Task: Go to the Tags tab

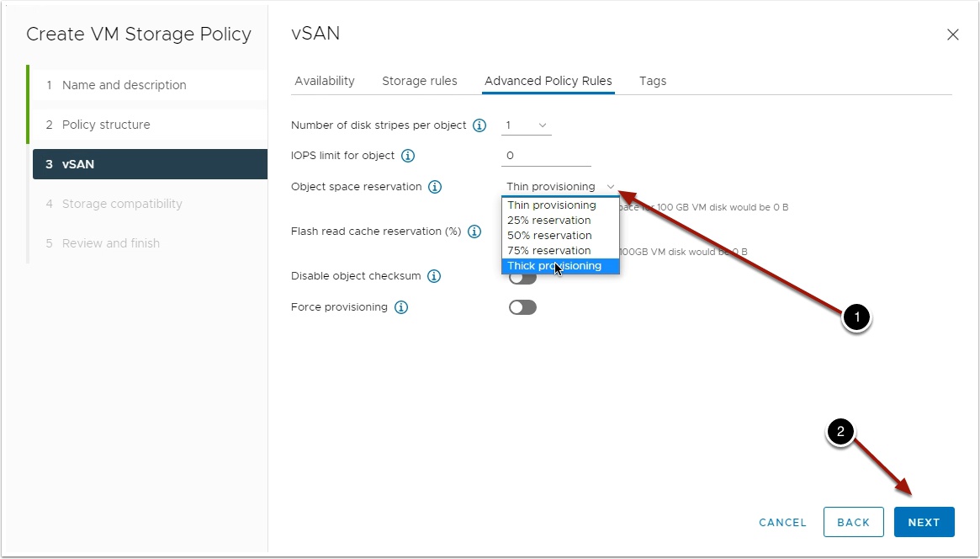Action: (653, 82)
